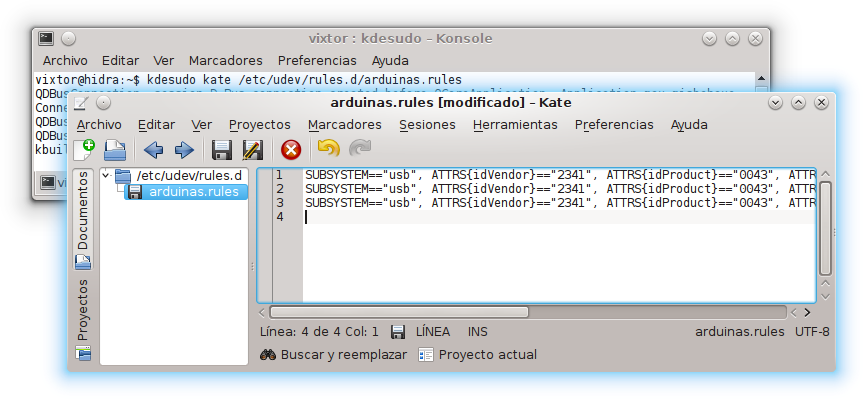The height and width of the screenshot is (399, 863).
Task: Select arduinas.rules in the document tree
Action: pyautogui.click(x=186, y=192)
